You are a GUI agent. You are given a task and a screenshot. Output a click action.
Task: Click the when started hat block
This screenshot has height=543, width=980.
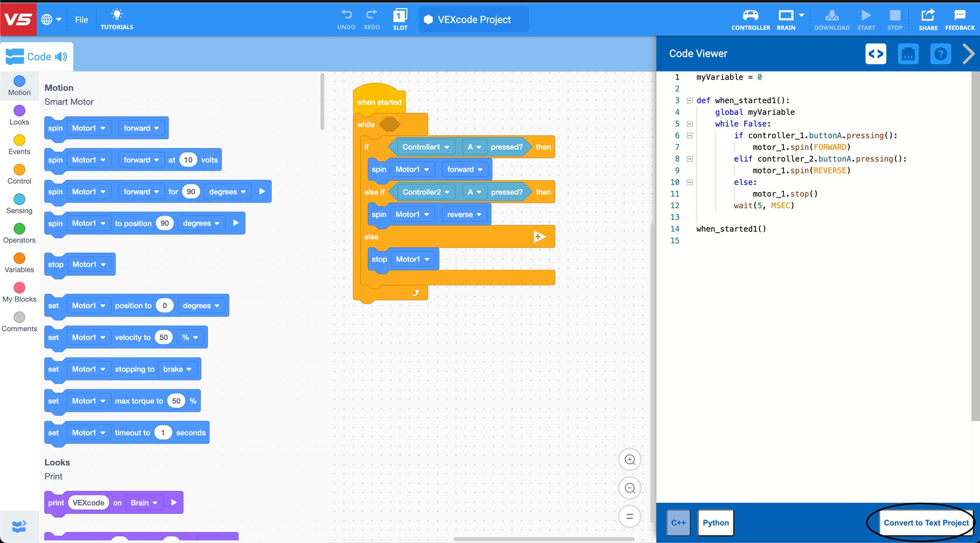[379, 100]
